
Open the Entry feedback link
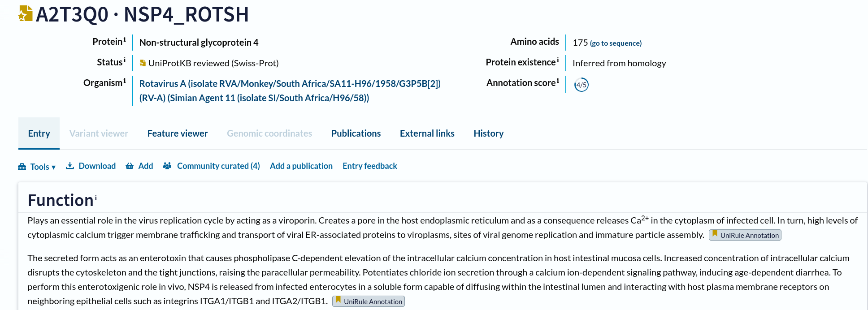(370, 166)
